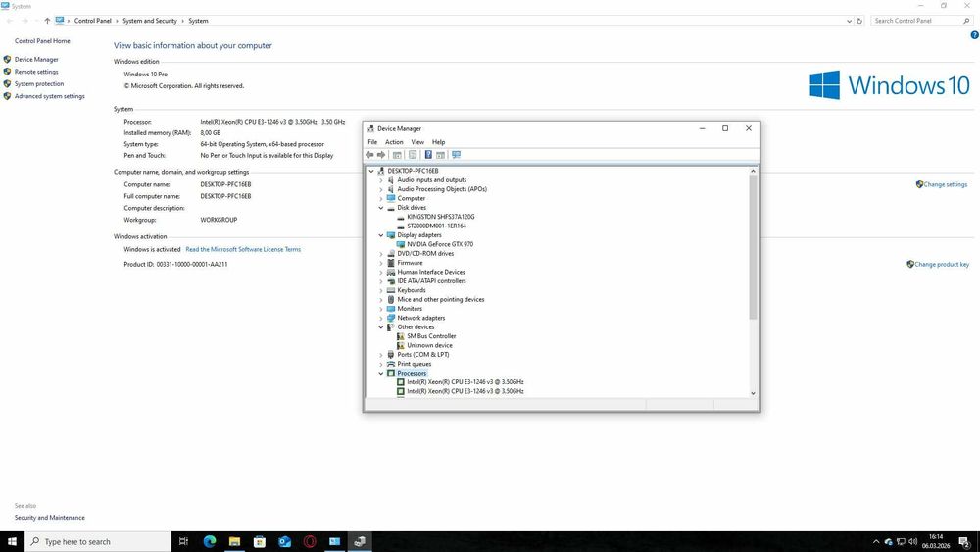Image resolution: width=980 pixels, height=552 pixels.
Task: Select KINGSTON SHFS37A120G disk
Action: pyautogui.click(x=441, y=217)
